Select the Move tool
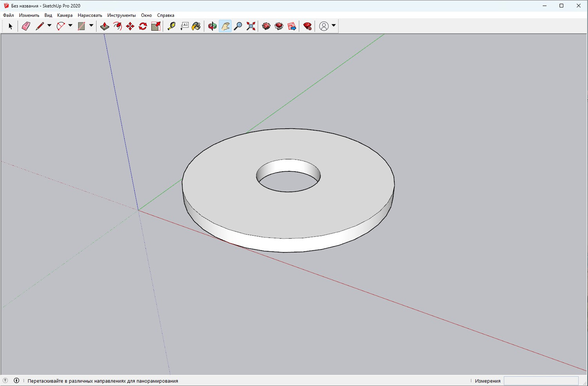The image size is (588, 386). click(x=130, y=26)
